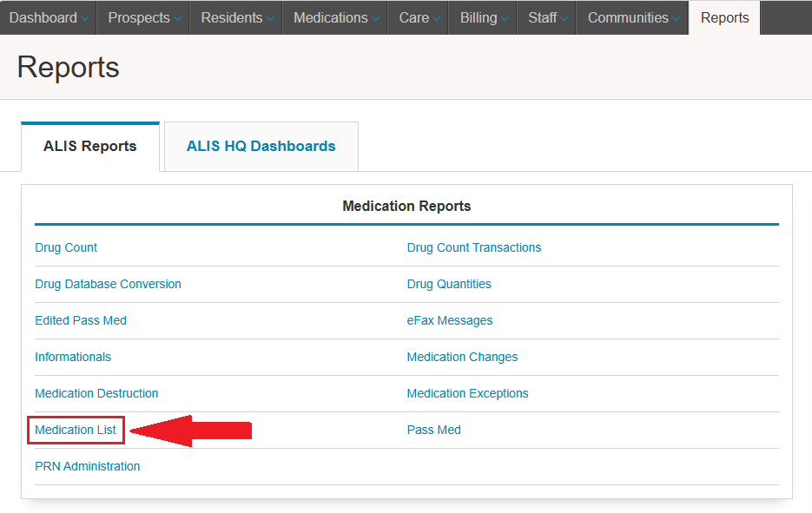Open the Staff menu

[x=546, y=17]
